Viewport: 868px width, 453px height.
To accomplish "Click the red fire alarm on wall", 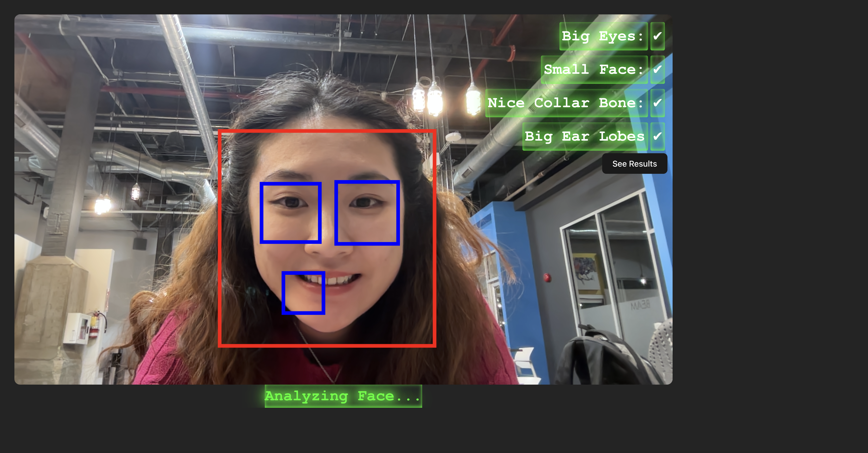I will point(547,278).
